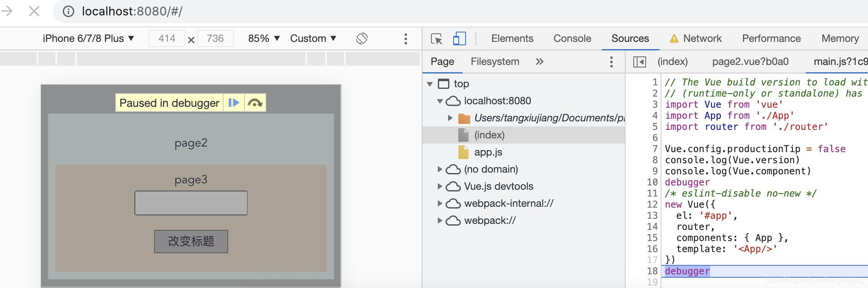Viewport: 868px width, 288px height.
Task: Switch to the Console tab
Action: (572, 38)
